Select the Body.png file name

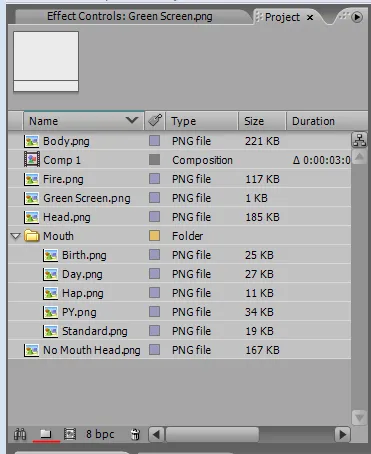pos(66,141)
